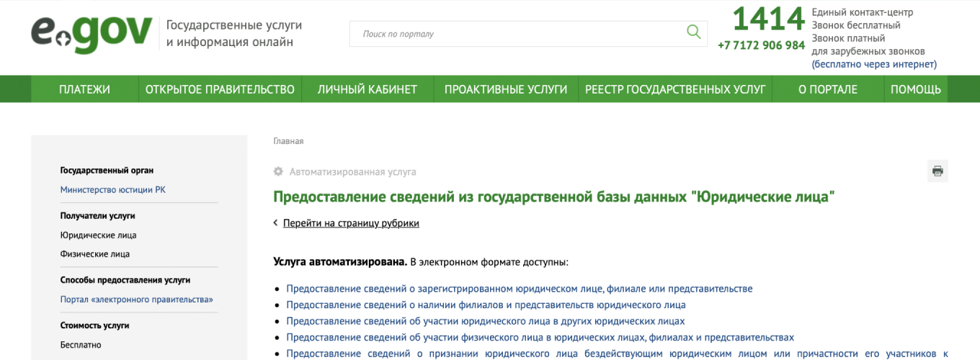Open Портал «электронного правительства» link
980x360 pixels.
pos(137,300)
